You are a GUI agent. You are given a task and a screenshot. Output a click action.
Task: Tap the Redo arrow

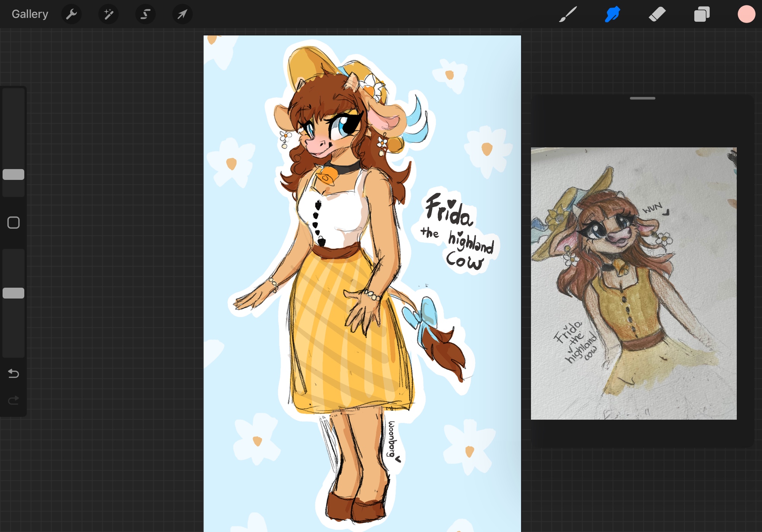click(x=13, y=400)
